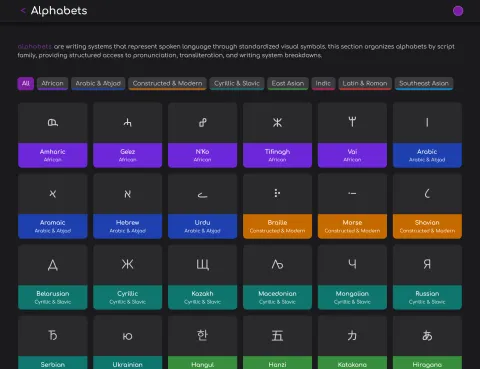Viewport: 480px width, 369px height.
Task: Filter by Cyrillic & Slavic scripts
Action: pos(237,83)
